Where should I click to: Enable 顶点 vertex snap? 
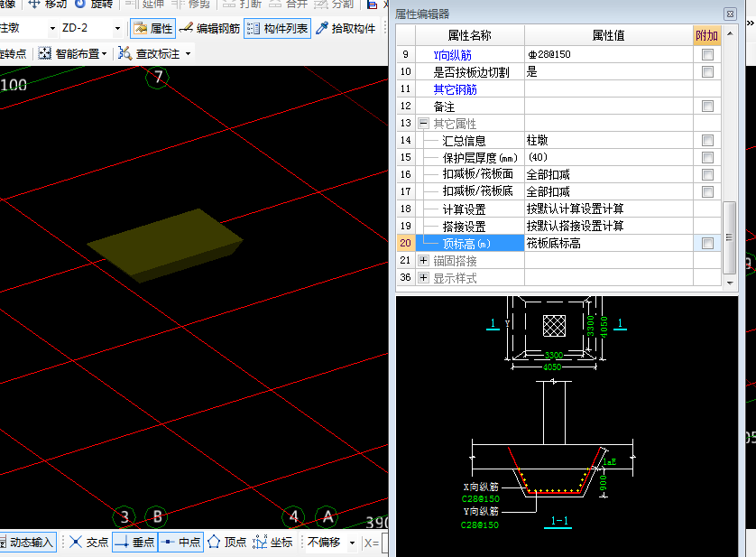point(227,542)
